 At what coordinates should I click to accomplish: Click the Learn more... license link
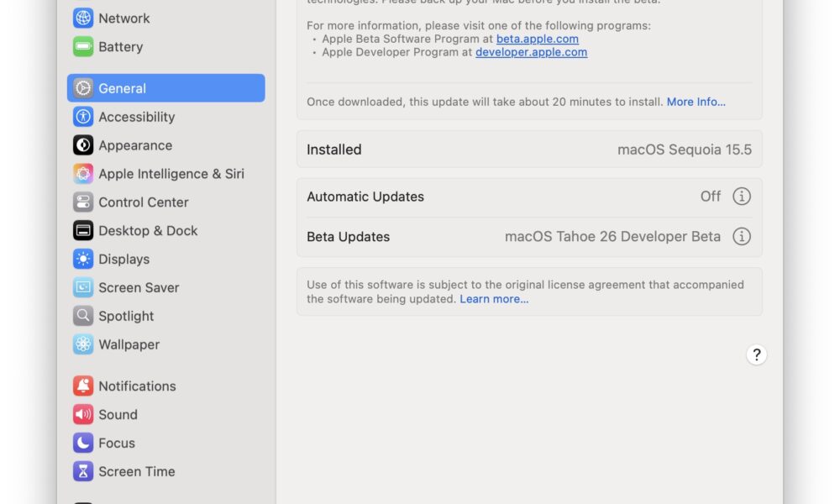coord(494,299)
